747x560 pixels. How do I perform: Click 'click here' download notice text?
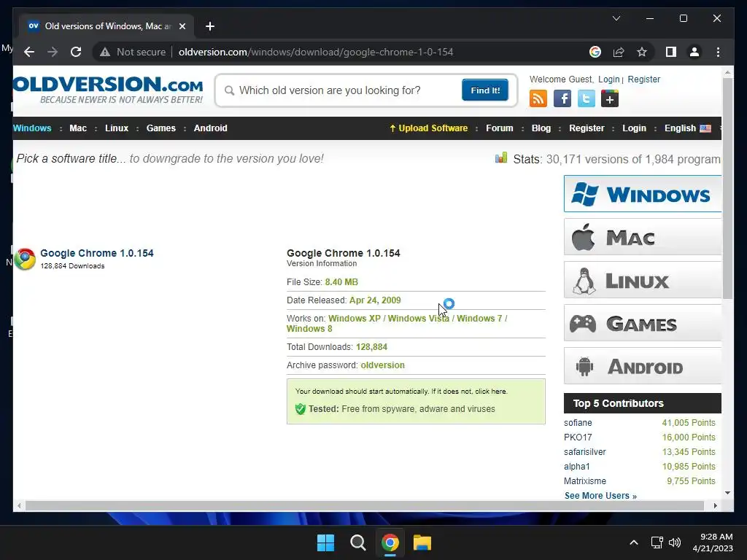click(491, 392)
